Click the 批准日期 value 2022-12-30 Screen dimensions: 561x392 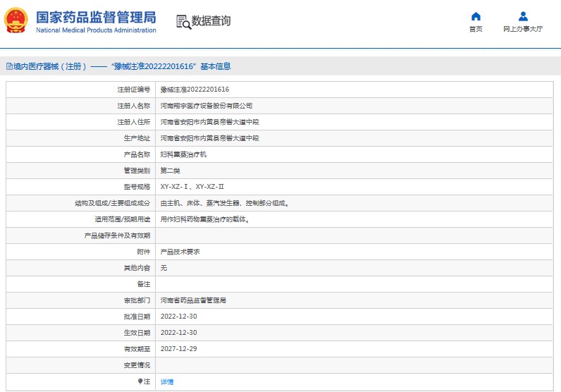pyautogui.click(x=178, y=317)
